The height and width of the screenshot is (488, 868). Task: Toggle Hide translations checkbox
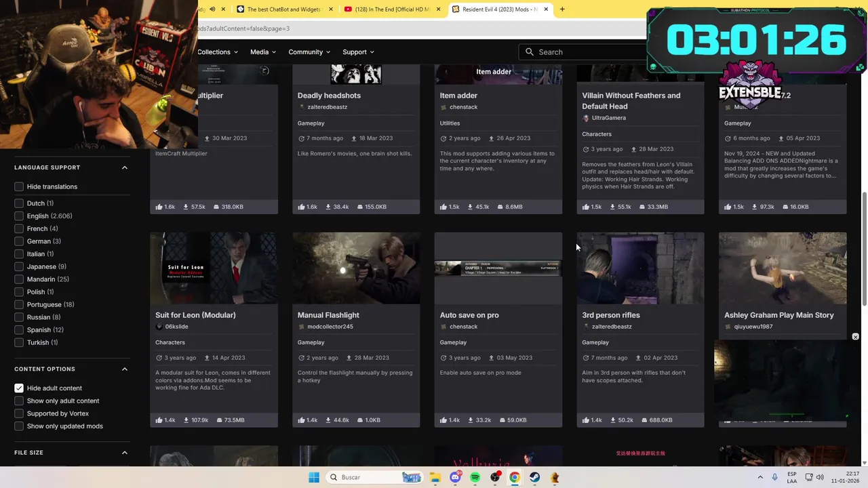[x=19, y=186]
